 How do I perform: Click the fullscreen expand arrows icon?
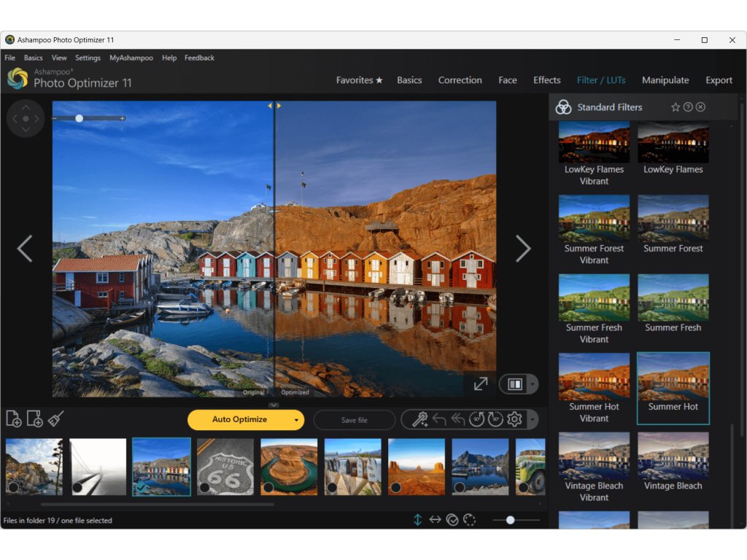pos(480,384)
